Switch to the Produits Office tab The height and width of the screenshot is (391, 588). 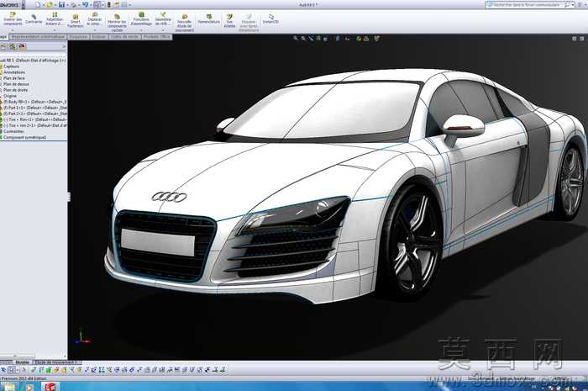[x=157, y=37]
